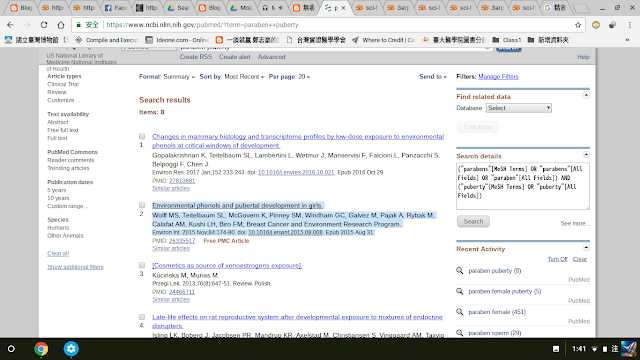Check the checkbox for result 4

(142, 317)
